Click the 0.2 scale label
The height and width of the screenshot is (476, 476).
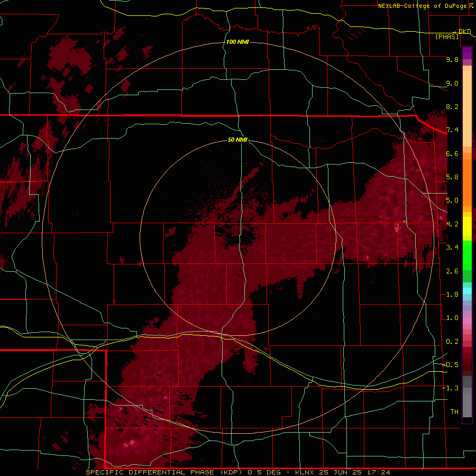point(452,342)
